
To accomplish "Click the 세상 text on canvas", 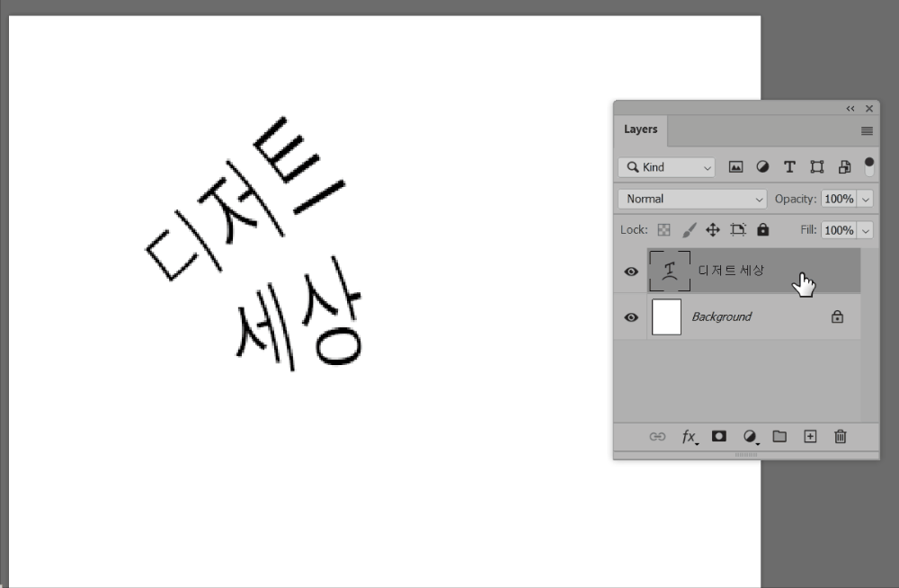I will pyautogui.click(x=298, y=313).
